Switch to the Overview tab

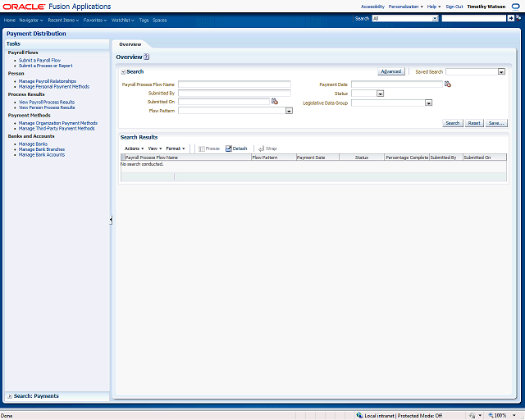[x=130, y=44]
